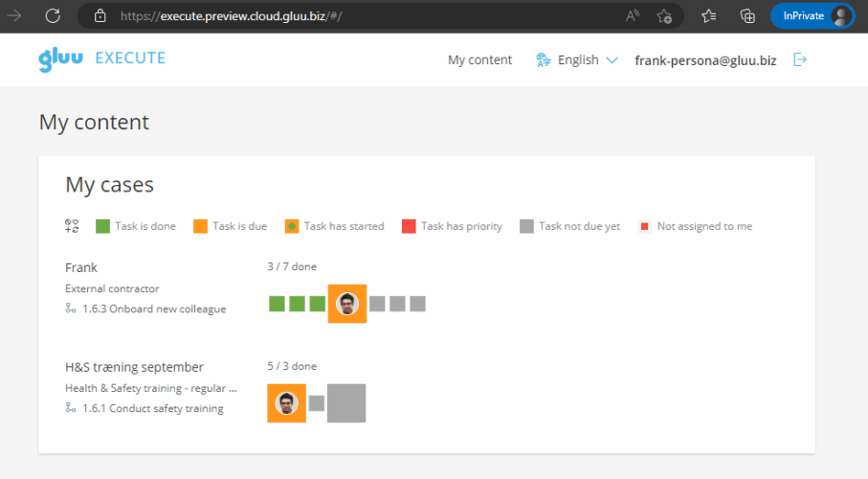Image resolution: width=868 pixels, height=479 pixels.
Task: Click first green done task in Frank case
Action: pyautogui.click(x=277, y=304)
